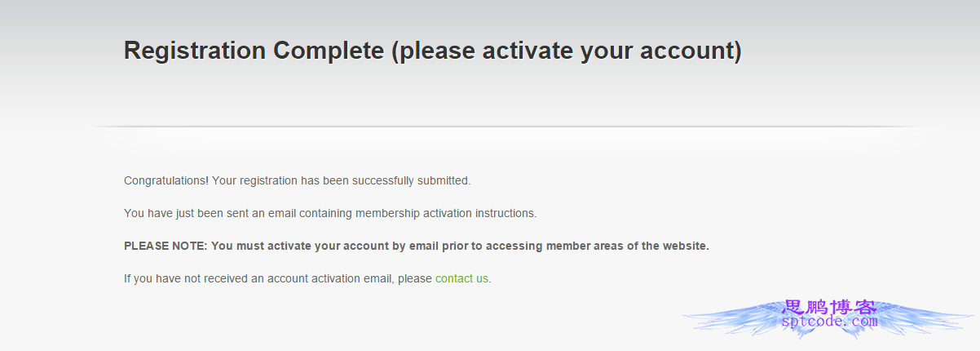Click the word 'Complete' in the title
The height and width of the screenshot is (351, 980).
click(x=329, y=51)
